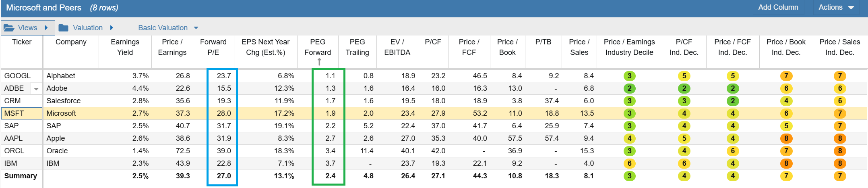Click the P/TB column header

(x=543, y=42)
